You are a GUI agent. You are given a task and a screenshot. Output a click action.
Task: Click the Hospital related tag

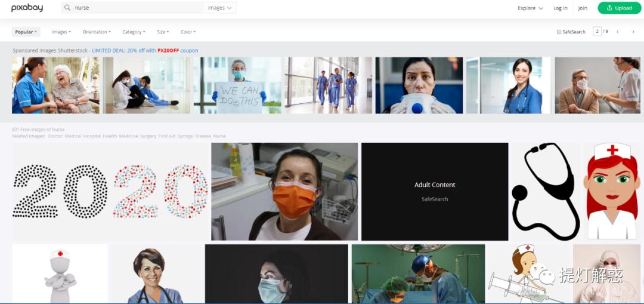tap(92, 136)
